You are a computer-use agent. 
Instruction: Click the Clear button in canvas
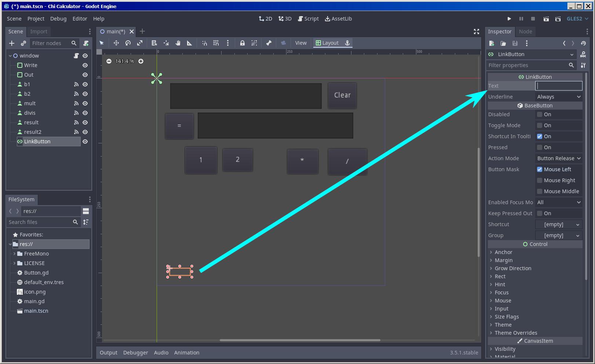click(x=342, y=95)
